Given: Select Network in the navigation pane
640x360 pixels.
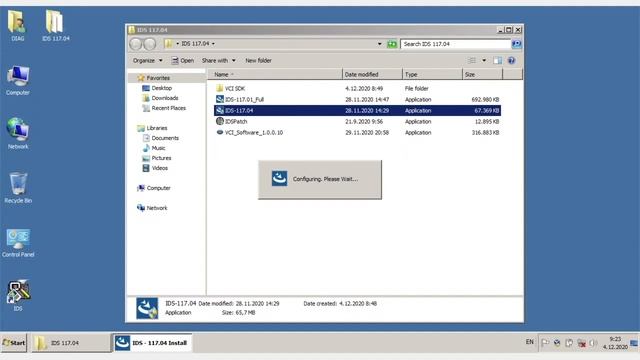Looking at the screenshot, I should click(157, 208).
